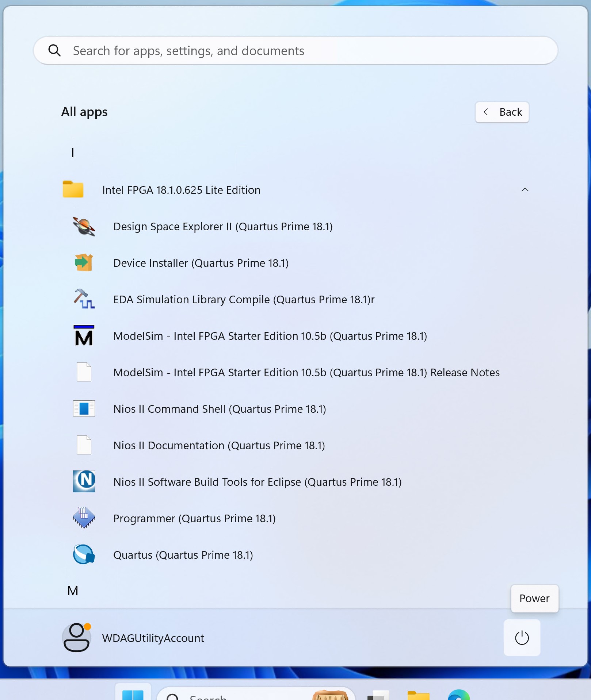The image size is (591, 700).
Task: Click EDA Simulation Library Compile hammer icon
Action: click(x=84, y=299)
